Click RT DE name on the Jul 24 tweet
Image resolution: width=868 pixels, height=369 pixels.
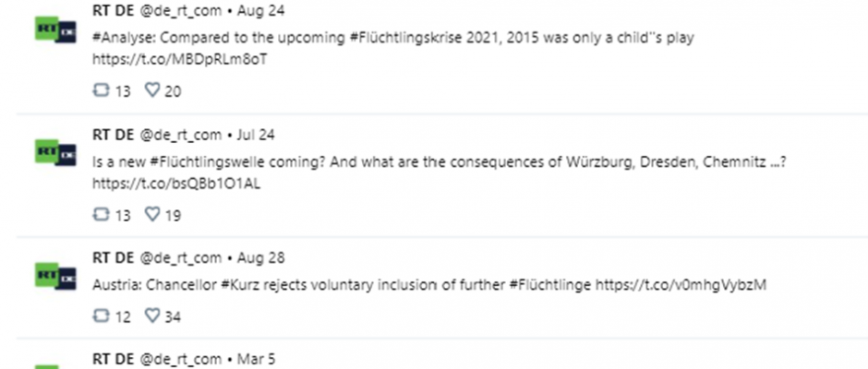(113, 135)
